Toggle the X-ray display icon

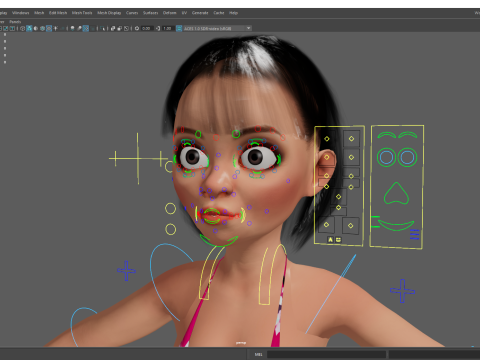click(113, 28)
